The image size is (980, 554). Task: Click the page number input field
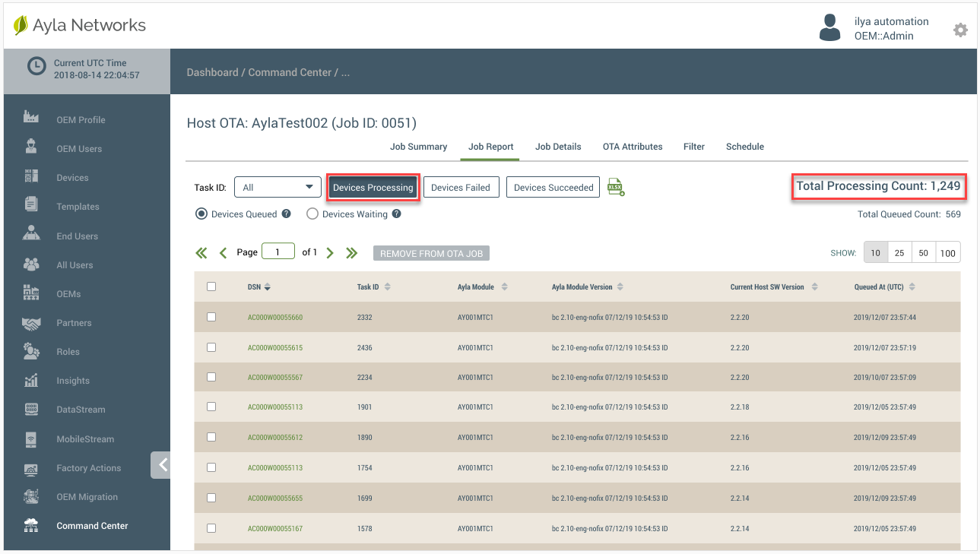[x=278, y=252]
